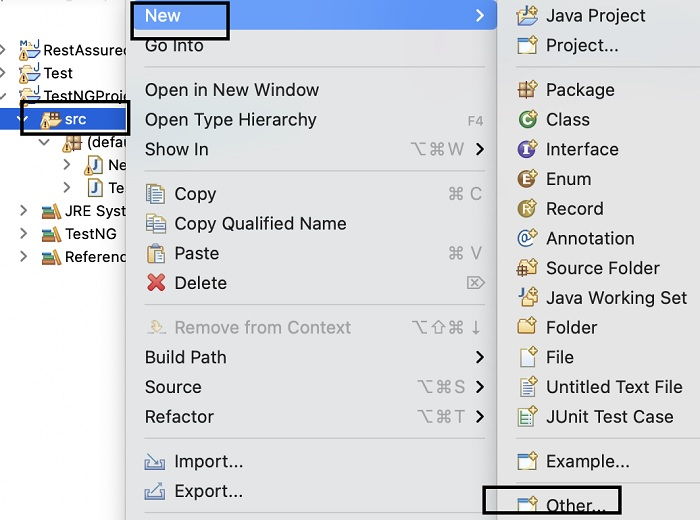The width and height of the screenshot is (700, 520).
Task: Click the green Class icon
Action: pyautogui.click(x=528, y=120)
